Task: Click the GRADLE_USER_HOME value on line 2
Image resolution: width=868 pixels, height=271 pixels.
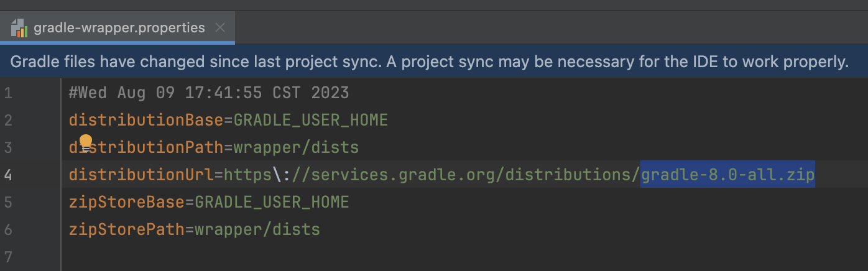Action: click(x=311, y=120)
